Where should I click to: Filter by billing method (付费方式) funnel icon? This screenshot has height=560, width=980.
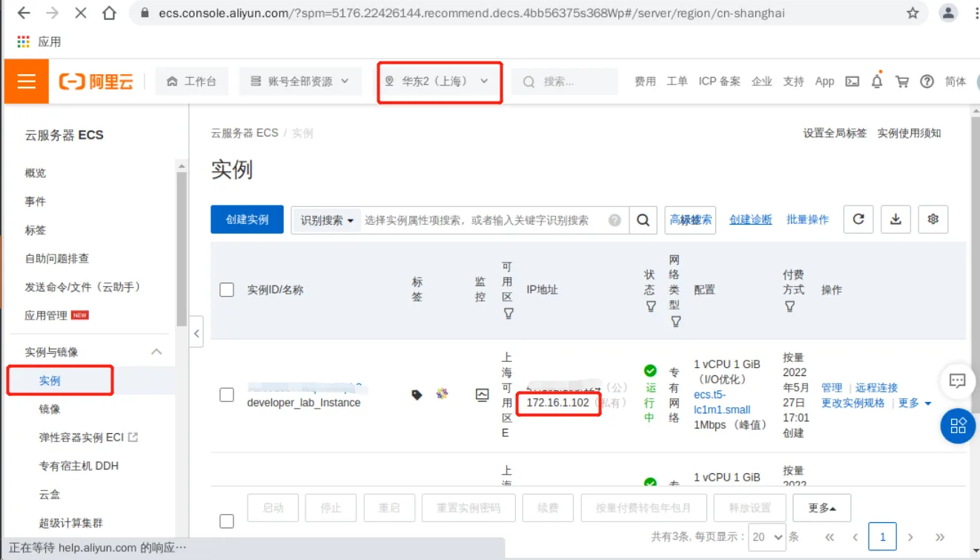pos(789,306)
